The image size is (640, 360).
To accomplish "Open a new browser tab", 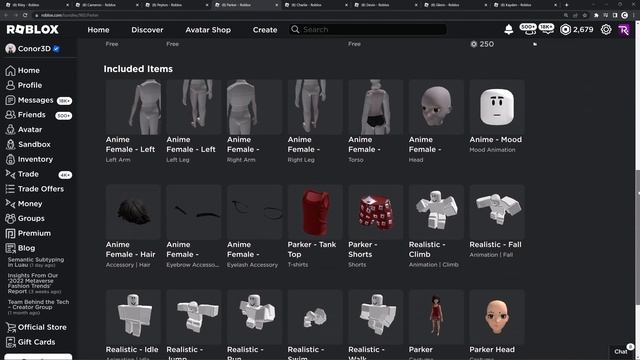I will 567,5.
